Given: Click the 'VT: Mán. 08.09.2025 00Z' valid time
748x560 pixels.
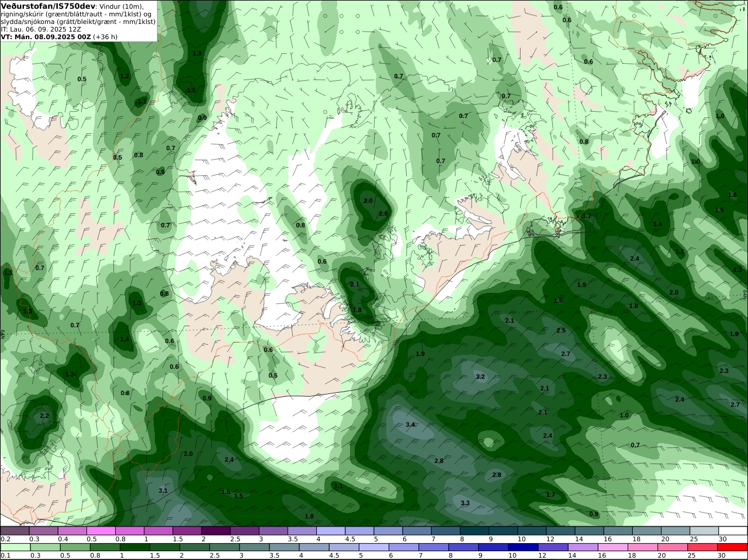Looking at the screenshot, I should [x=46, y=36].
